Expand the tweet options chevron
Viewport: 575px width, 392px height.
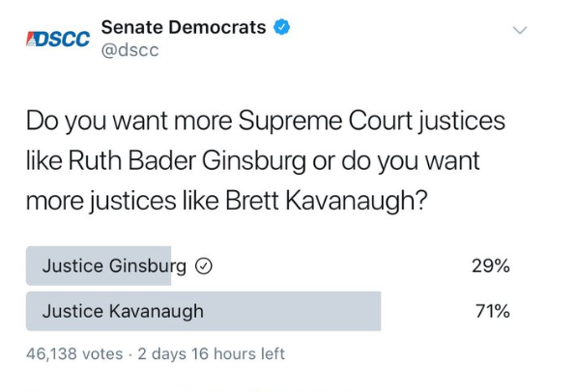(x=520, y=30)
